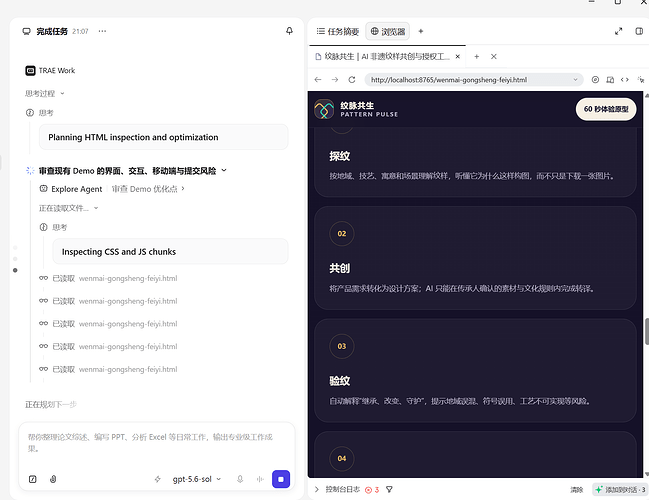Click the 清除 console clear button

[577, 490]
